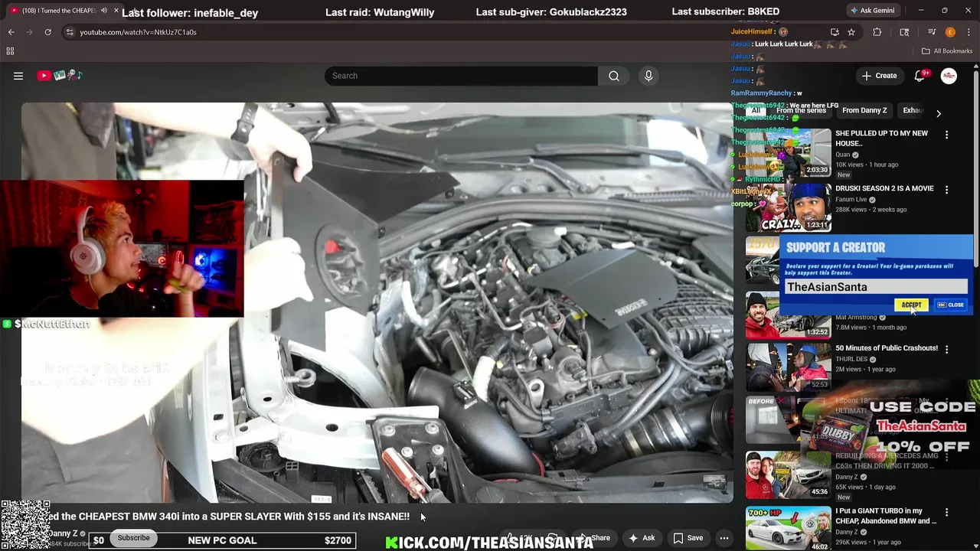Open the Chrome profile avatar
The width and height of the screenshot is (980, 551).
[x=950, y=32]
